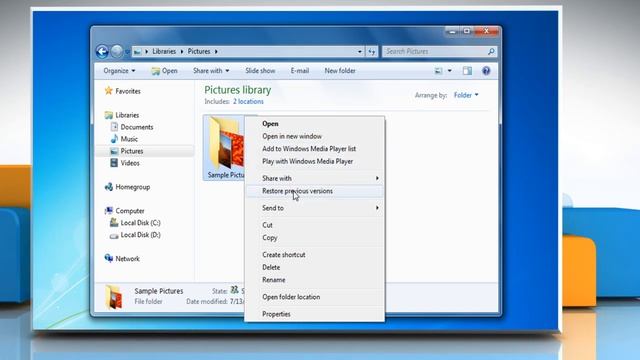Choose Copy from the context menu
Viewport: 640px width, 360px height.
pyautogui.click(x=314, y=238)
